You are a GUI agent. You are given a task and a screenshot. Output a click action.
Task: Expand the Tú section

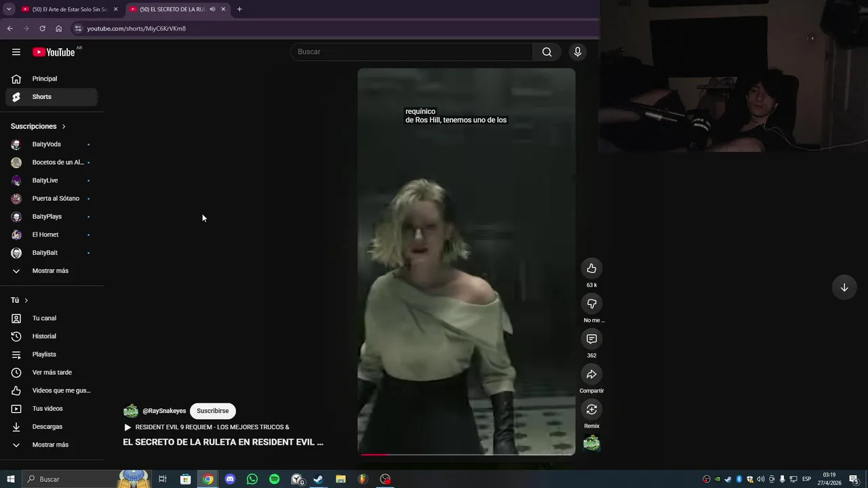(x=20, y=300)
